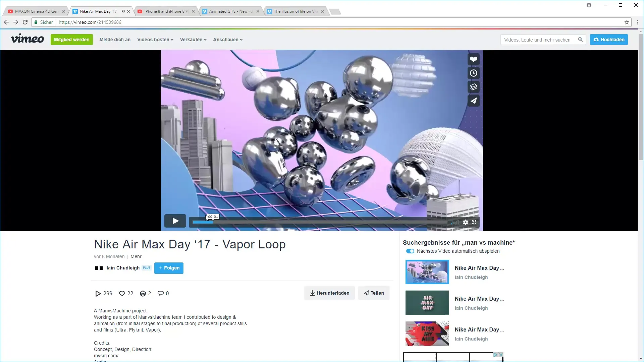Close the iPhone 8 tab

193,11
